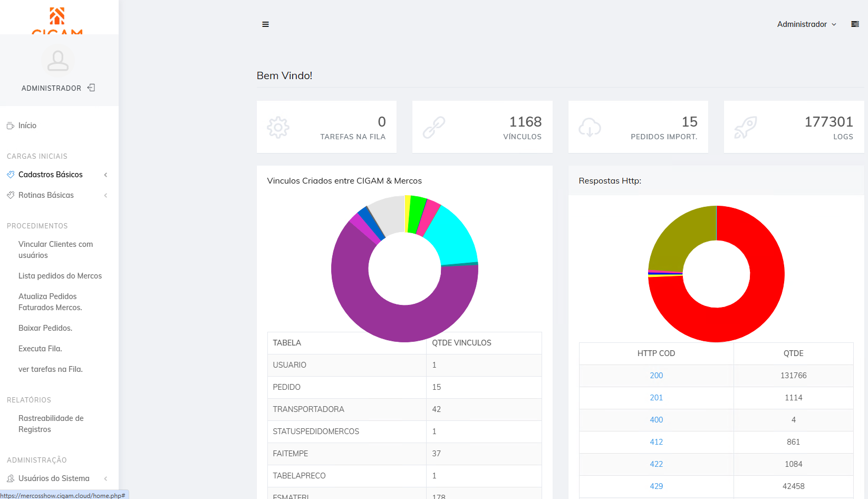Open the HTTP code 200 link
Image resolution: width=868 pixels, height=499 pixels.
click(656, 376)
